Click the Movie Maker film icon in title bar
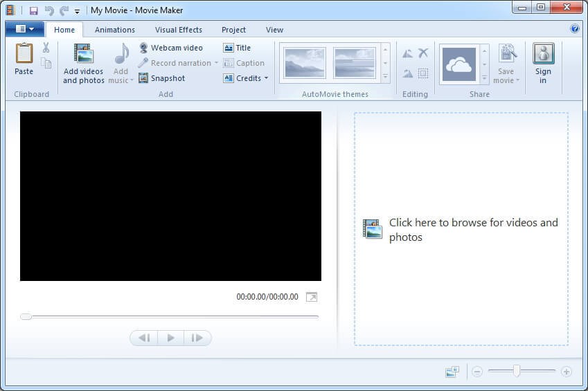Screen dimensions: 588x391 (x=10, y=10)
